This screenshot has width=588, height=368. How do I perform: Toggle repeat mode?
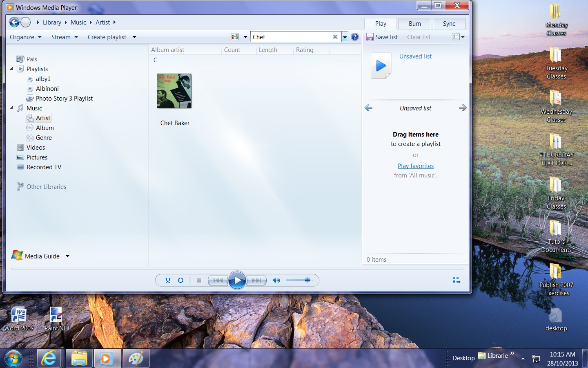click(180, 280)
